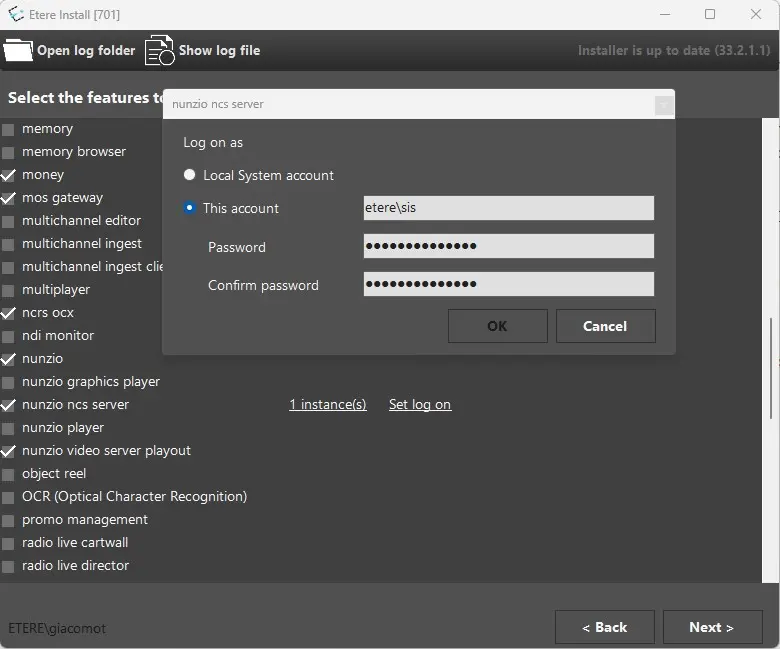Go to the Next > step

pos(711,627)
